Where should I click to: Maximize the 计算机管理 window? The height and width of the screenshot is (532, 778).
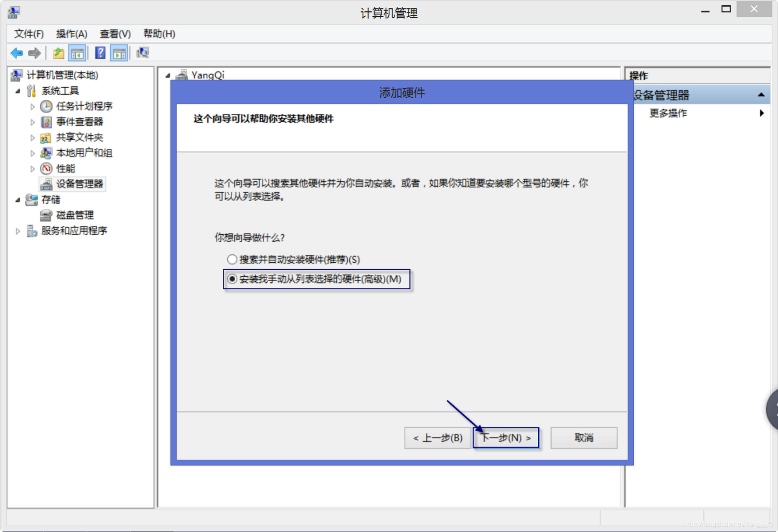click(x=726, y=9)
